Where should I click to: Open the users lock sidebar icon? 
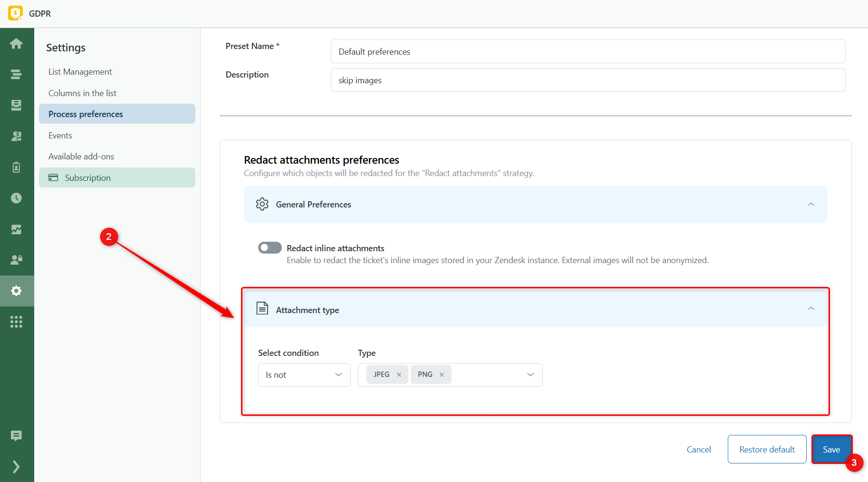point(16,260)
